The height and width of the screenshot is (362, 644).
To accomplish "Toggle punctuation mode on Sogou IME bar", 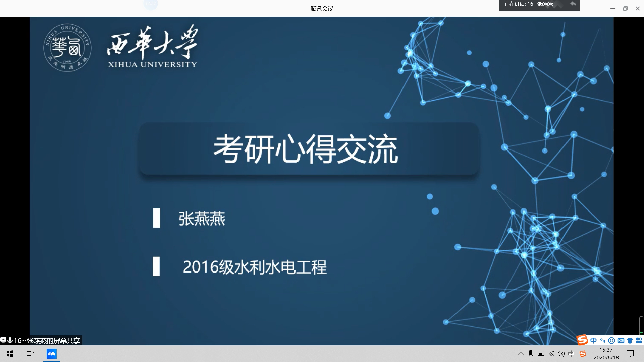I will [602, 341].
